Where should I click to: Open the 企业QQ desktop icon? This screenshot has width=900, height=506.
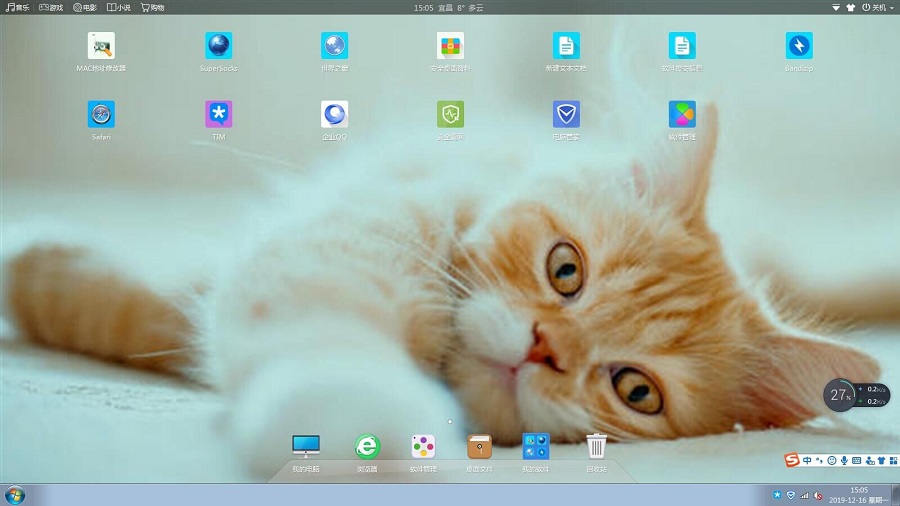(x=334, y=114)
